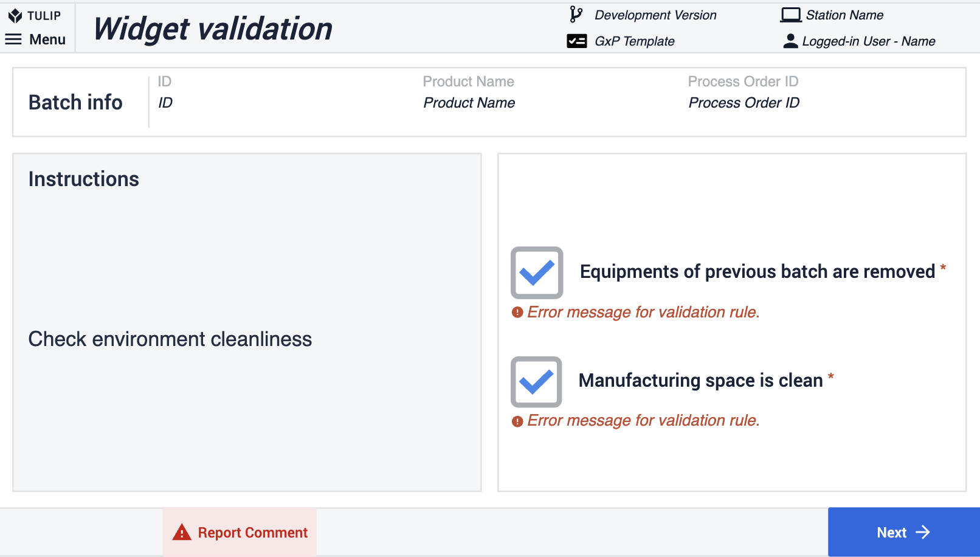Click the Instructions heading
Screen dimensions: 980x557
[x=84, y=179]
